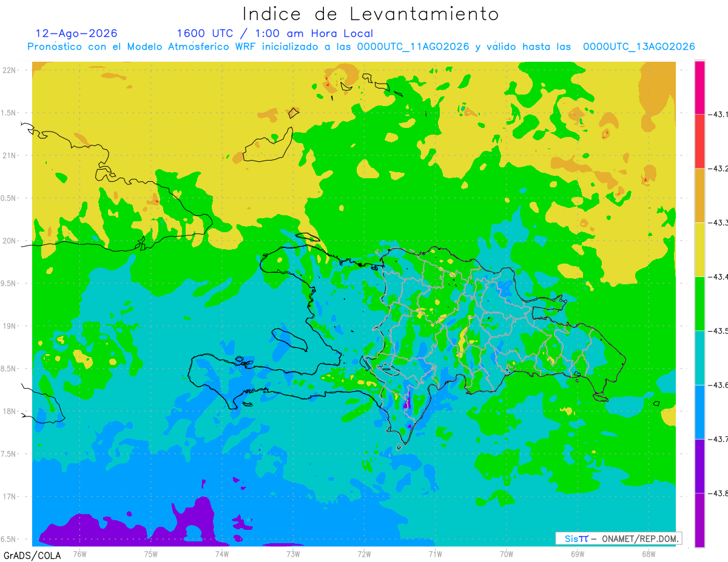Image resolution: width=728 pixels, height=562 pixels.
Task: Click the longitude label '76W'
Action: [x=79, y=554]
